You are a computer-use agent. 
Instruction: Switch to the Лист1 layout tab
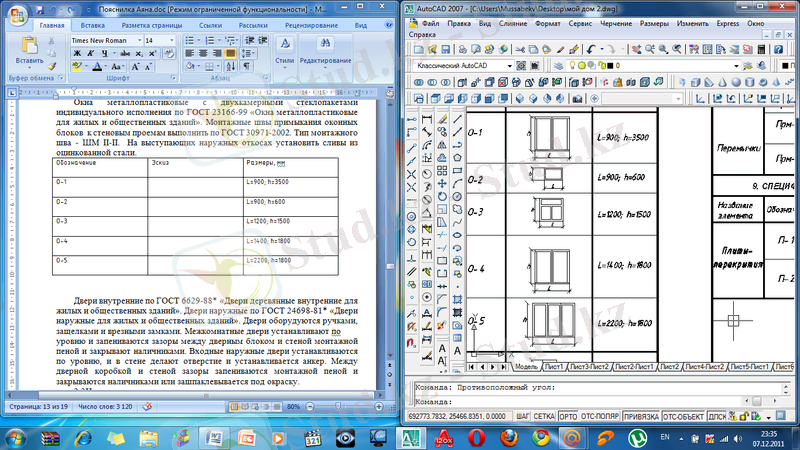tap(552, 366)
